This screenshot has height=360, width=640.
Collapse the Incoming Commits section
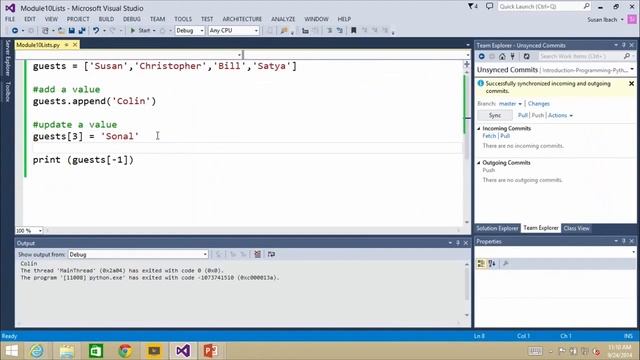pos(479,129)
